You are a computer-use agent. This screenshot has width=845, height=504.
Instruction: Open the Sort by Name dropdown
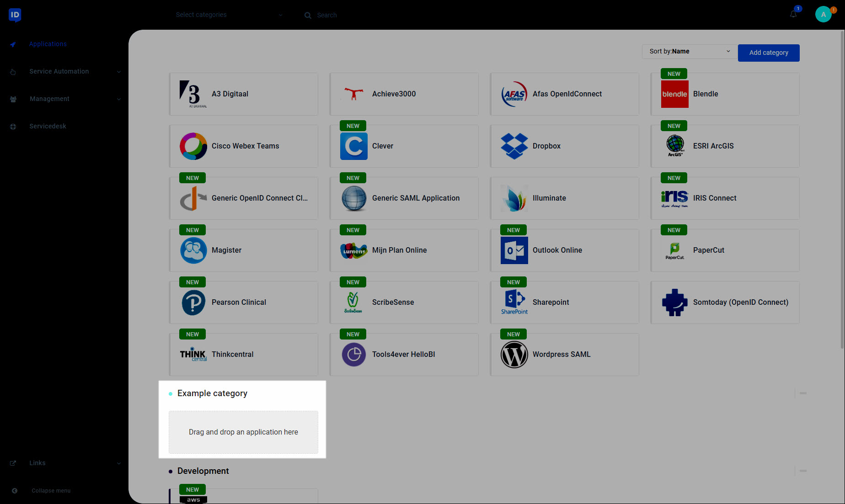pos(690,52)
